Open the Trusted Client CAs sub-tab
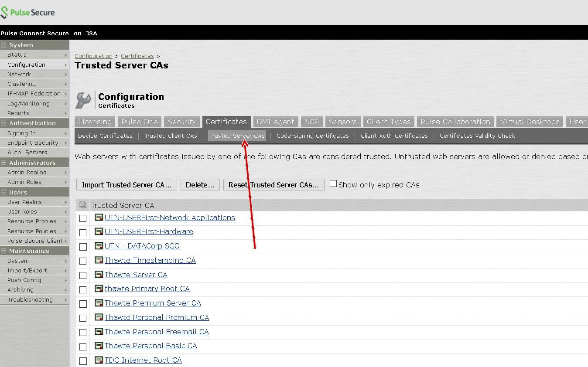 171,136
